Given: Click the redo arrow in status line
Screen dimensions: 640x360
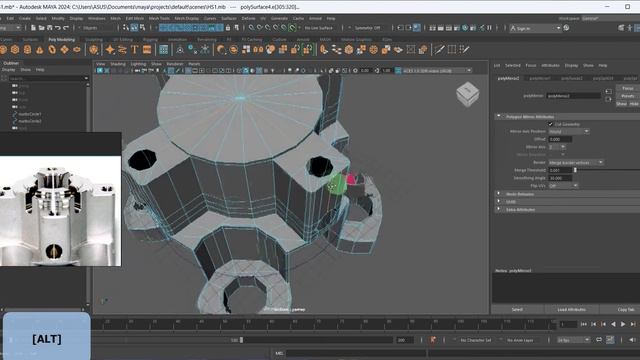Looking at the screenshot, I should (66, 28).
